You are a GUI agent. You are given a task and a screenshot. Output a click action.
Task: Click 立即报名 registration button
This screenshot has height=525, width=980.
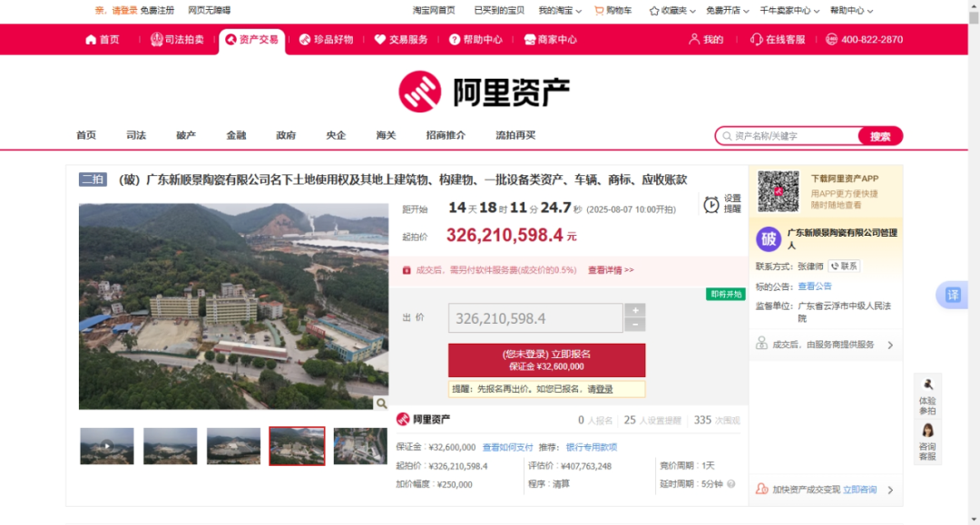coord(546,360)
